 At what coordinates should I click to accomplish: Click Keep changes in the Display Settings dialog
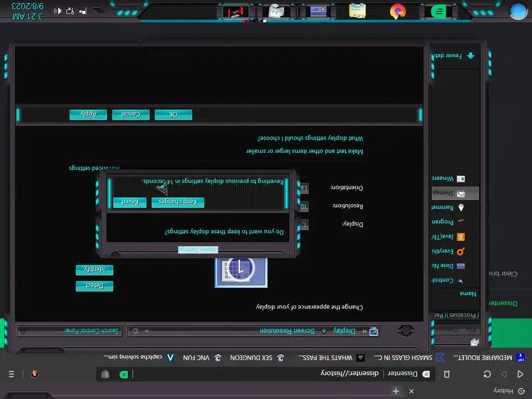178,202
